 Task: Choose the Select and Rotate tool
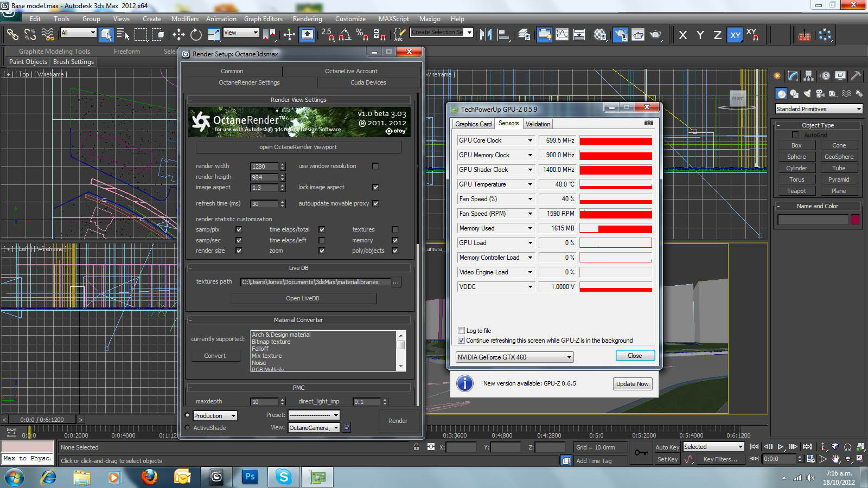(x=196, y=35)
